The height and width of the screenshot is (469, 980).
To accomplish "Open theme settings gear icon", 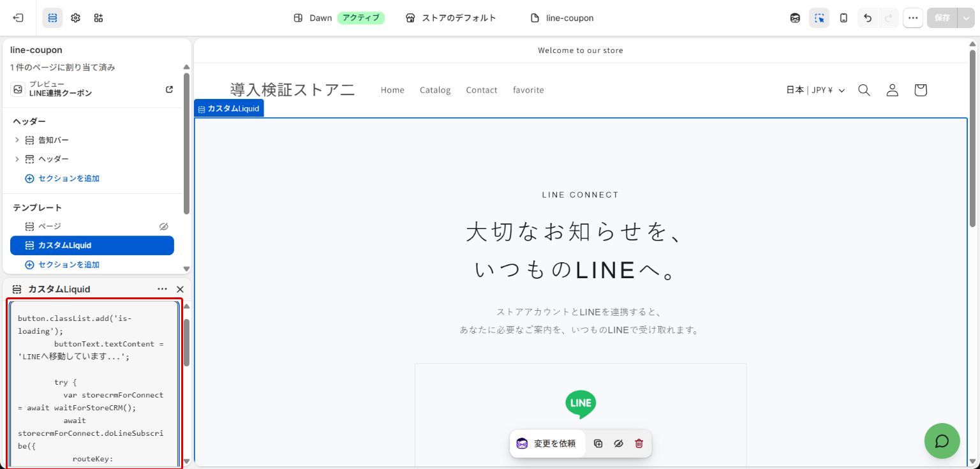I will tap(75, 18).
